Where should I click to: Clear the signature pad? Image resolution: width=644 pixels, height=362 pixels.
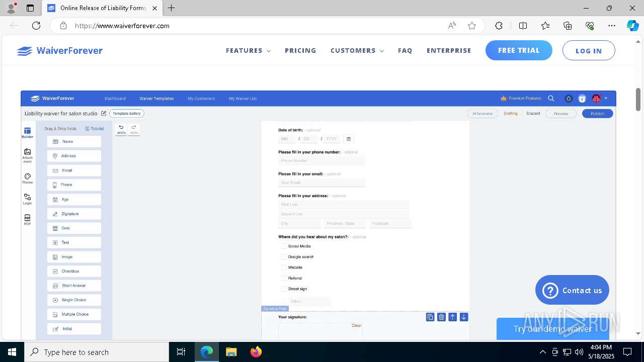click(356, 325)
